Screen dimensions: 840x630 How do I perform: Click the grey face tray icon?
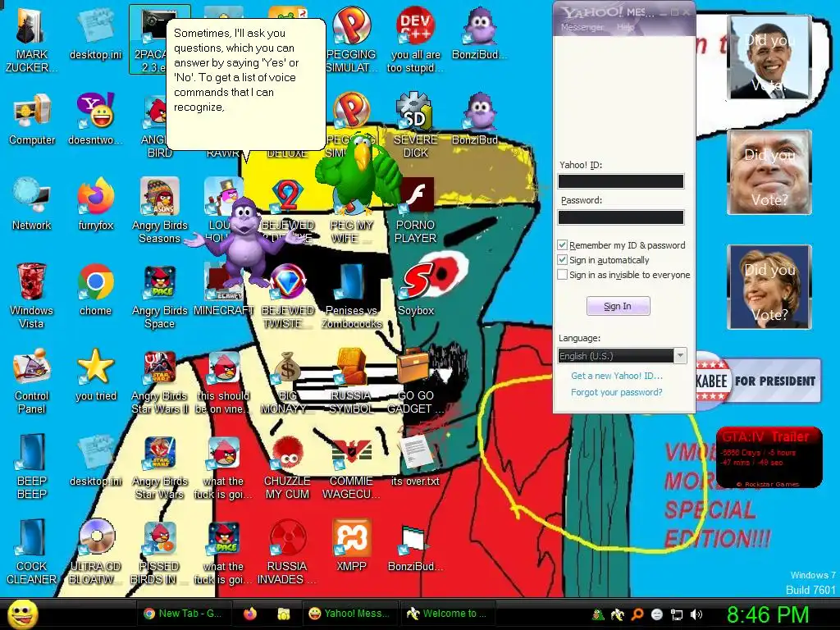coord(657,614)
